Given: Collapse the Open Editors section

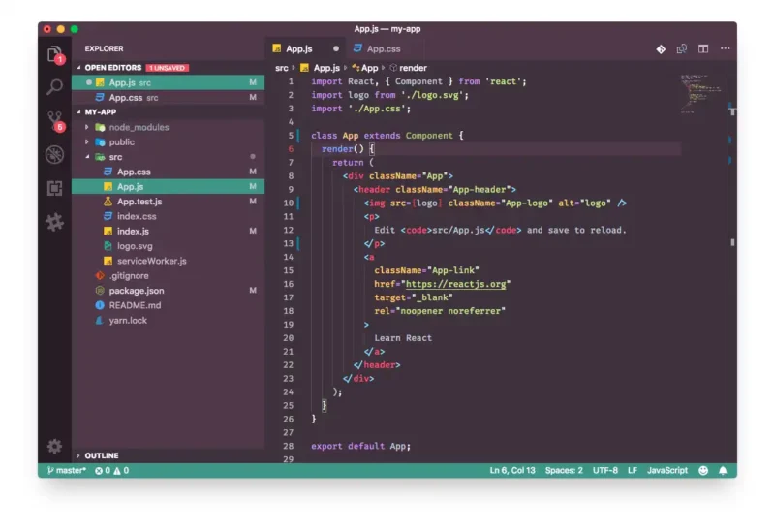Looking at the screenshot, I should [78, 67].
